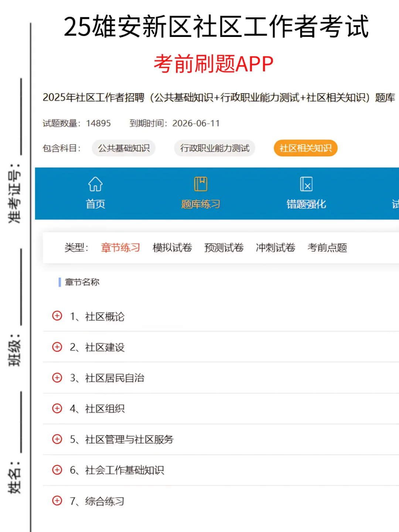
Task: Switch to the 冲刺试卷 tab
Action: [275, 248]
